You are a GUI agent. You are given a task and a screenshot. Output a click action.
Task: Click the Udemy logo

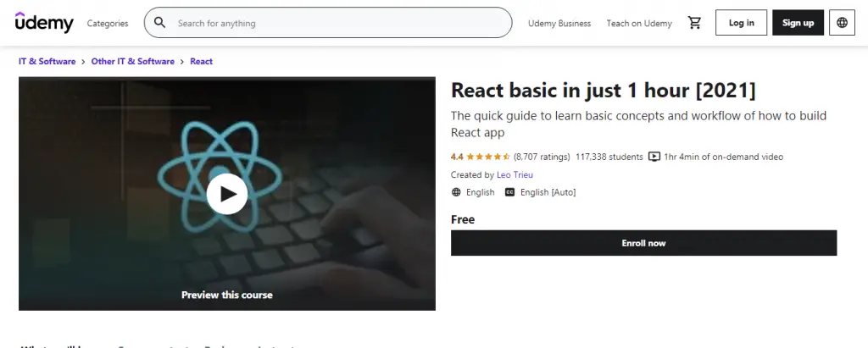[x=44, y=23]
